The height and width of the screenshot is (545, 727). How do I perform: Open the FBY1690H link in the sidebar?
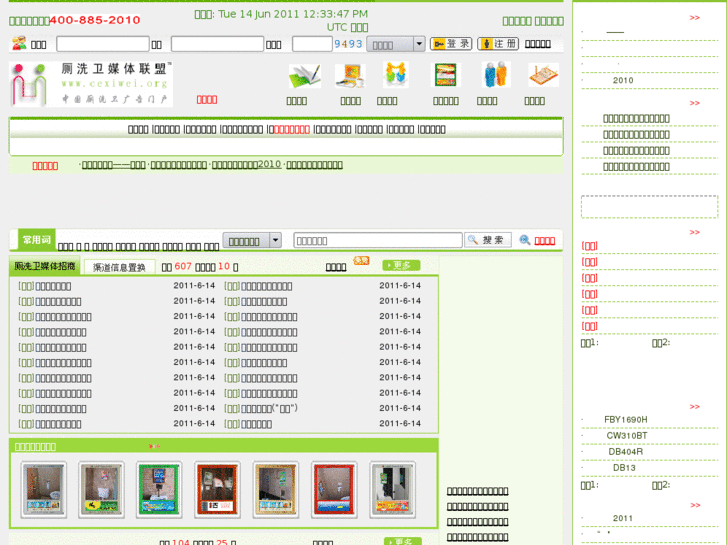click(626, 420)
